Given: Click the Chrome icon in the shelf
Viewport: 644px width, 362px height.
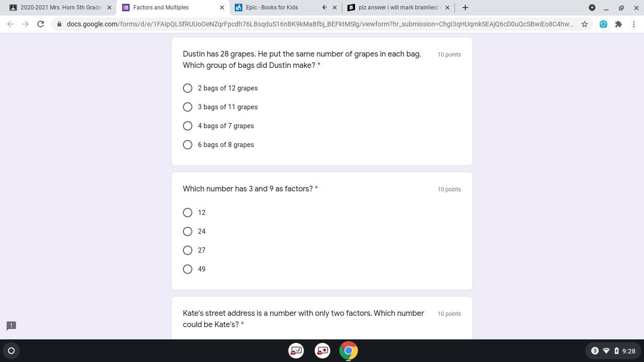Looking at the screenshot, I should click(349, 351).
